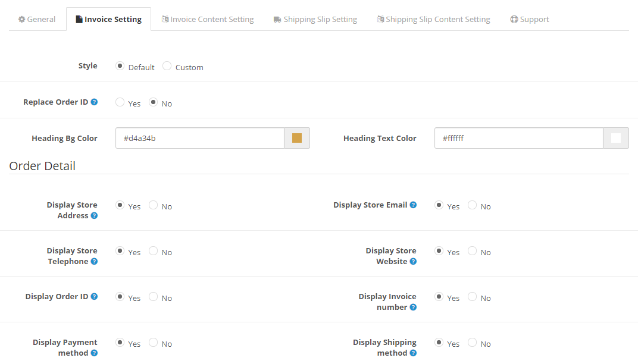638x364 pixels.
Task: Select Default style radio button
Action: pos(120,65)
